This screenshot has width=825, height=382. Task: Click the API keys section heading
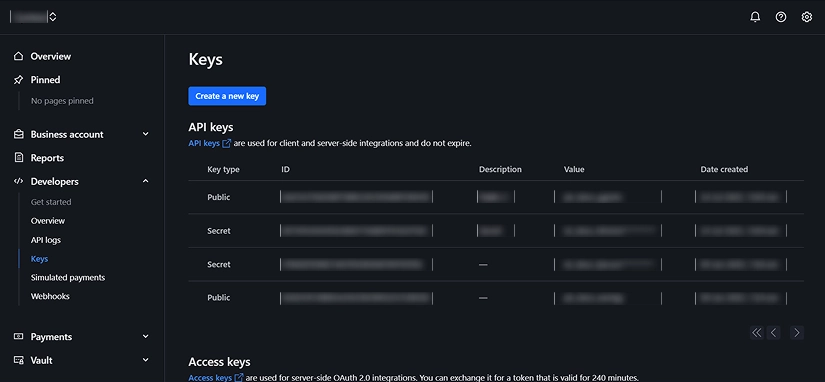[x=210, y=127]
